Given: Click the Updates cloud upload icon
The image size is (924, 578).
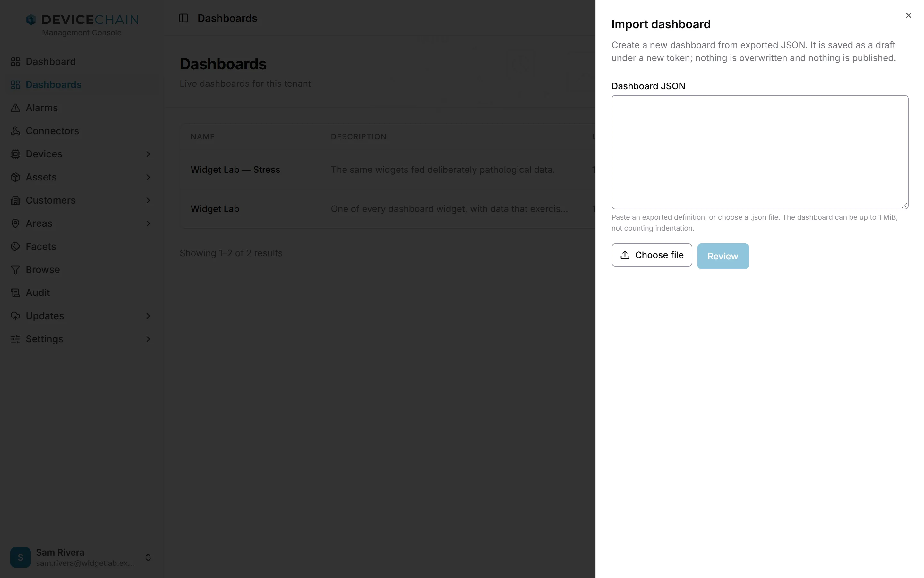Looking at the screenshot, I should (15, 316).
